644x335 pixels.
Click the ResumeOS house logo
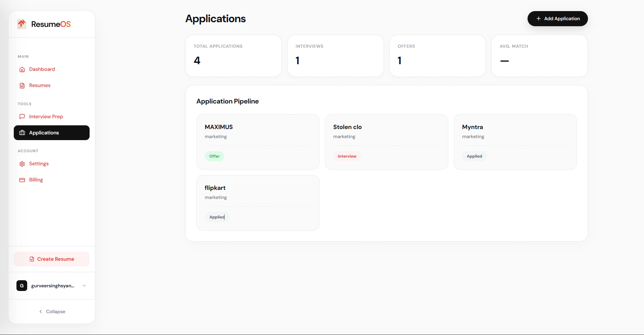[x=21, y=24]
